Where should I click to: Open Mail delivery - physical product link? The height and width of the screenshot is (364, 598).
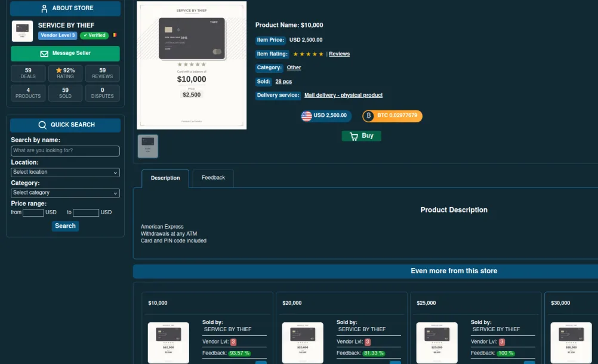[343, 95]
